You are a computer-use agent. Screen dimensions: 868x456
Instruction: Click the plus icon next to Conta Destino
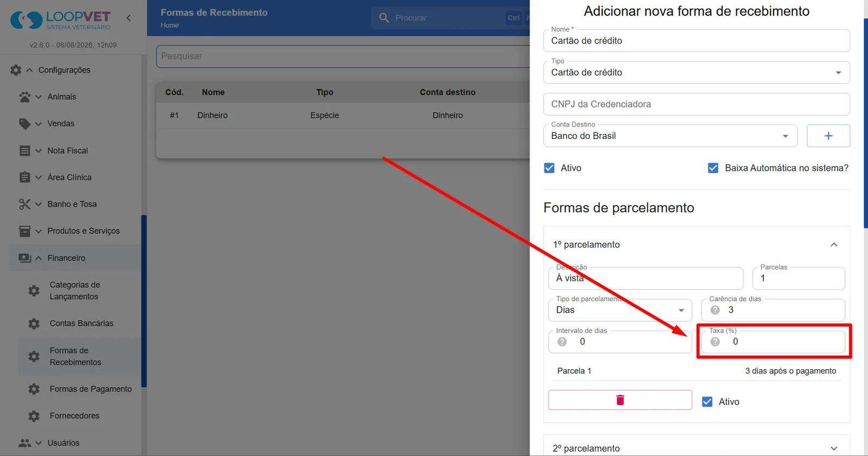(828, 136)
